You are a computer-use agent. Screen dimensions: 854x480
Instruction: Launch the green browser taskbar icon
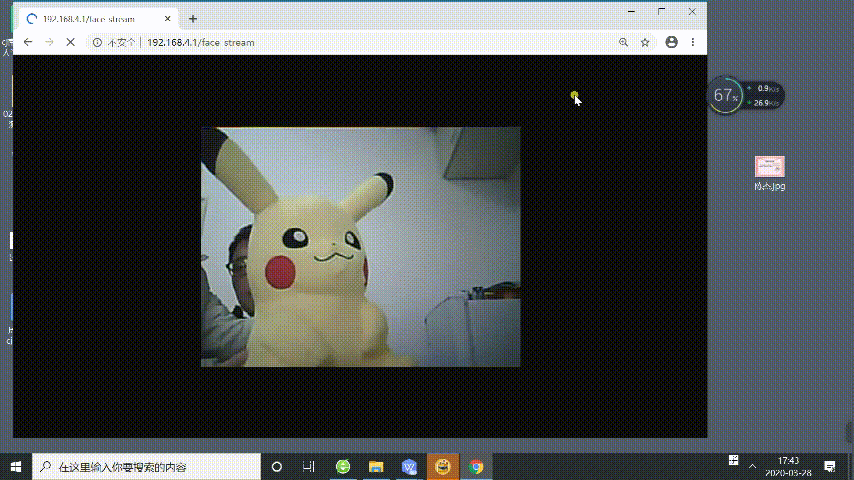tap(343, 467)
